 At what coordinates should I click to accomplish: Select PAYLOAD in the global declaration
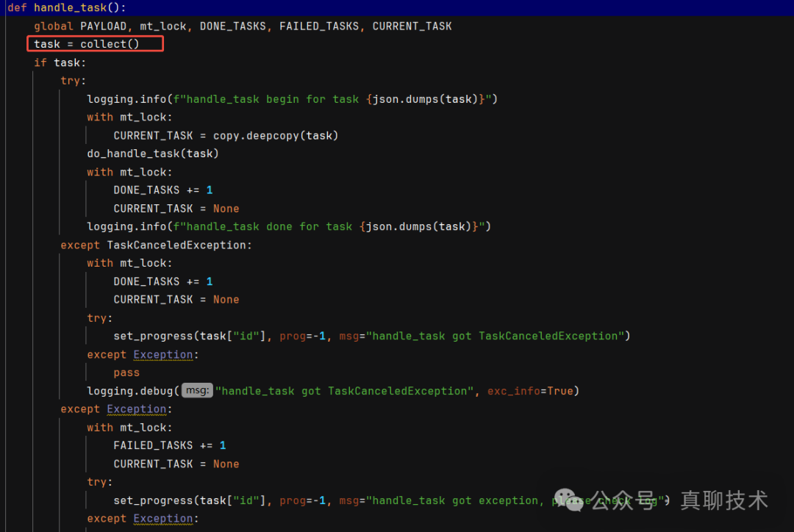click(x=103, y=26)
